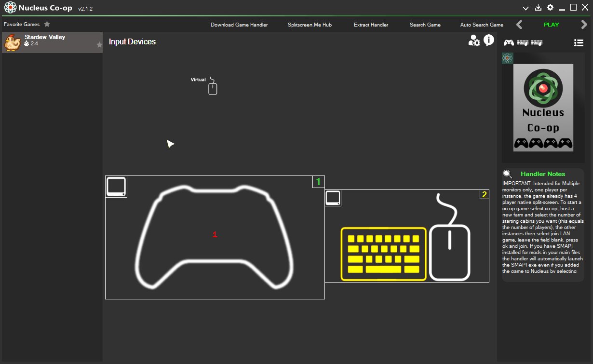Click the yellow screen number 2 badge
Viewport: 593px width, 364px height.
484,195
